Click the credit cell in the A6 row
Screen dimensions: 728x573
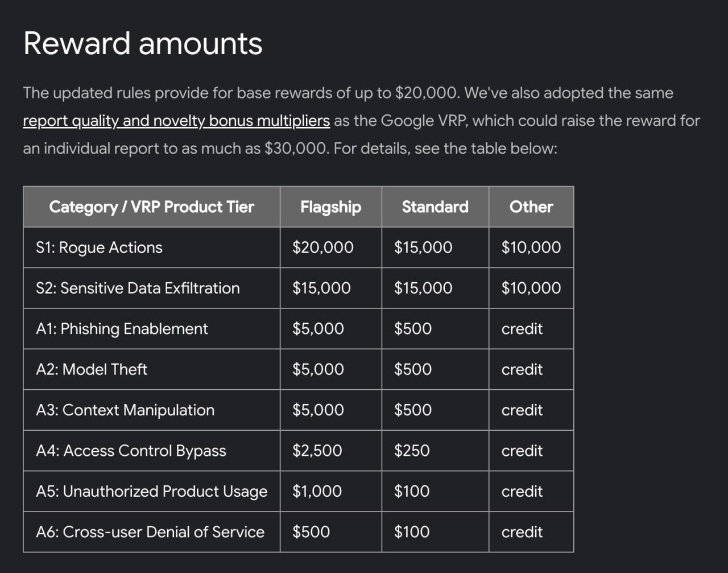(x=522, y=532)
